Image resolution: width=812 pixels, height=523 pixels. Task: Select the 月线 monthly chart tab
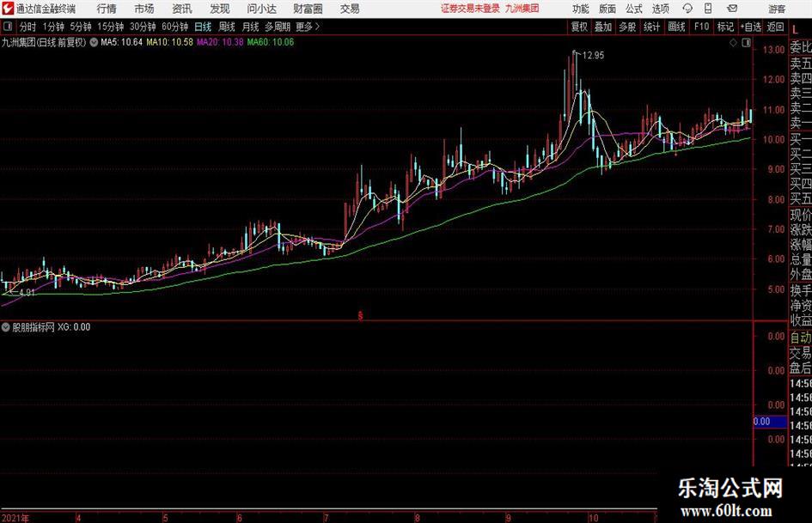[251, 27]
